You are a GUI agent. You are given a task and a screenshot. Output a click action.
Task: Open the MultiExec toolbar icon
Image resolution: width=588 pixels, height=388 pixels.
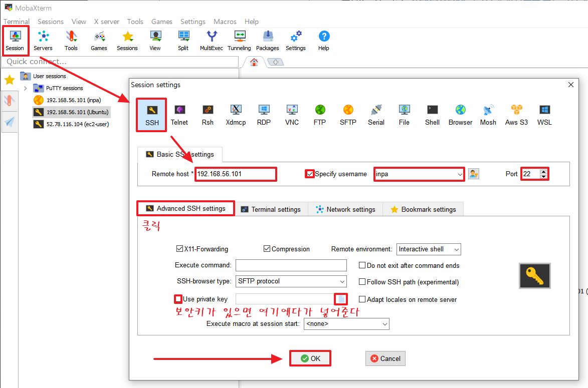coord(212,41)
